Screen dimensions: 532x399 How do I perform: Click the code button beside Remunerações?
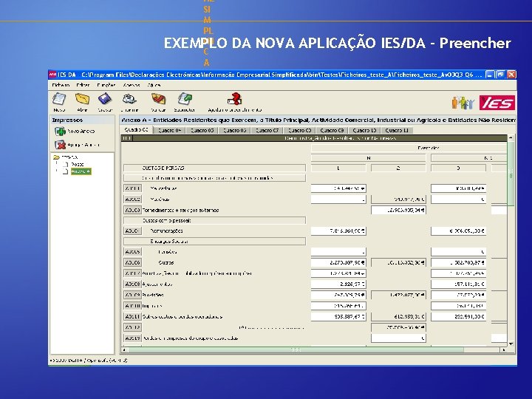click(132, 231)
